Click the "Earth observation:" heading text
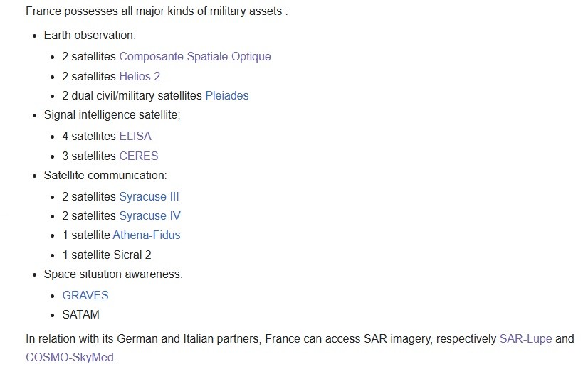The height and width of the screenshot is (384, 588). 90,35
